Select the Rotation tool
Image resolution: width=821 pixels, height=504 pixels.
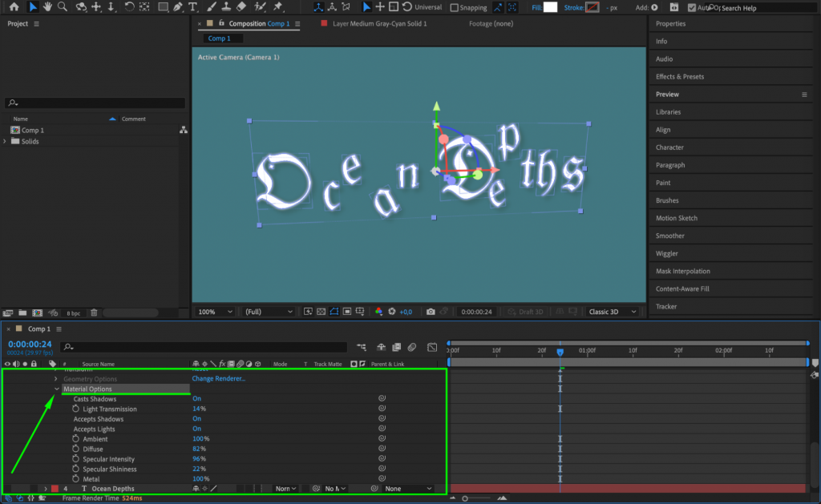[x=130, y=7]
